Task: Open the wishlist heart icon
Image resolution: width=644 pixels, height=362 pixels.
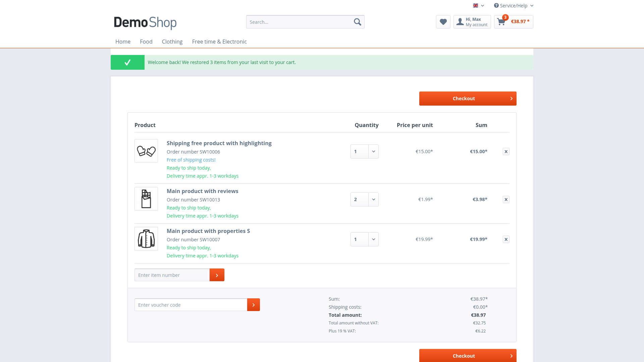Action: click(x=443, y=22)
